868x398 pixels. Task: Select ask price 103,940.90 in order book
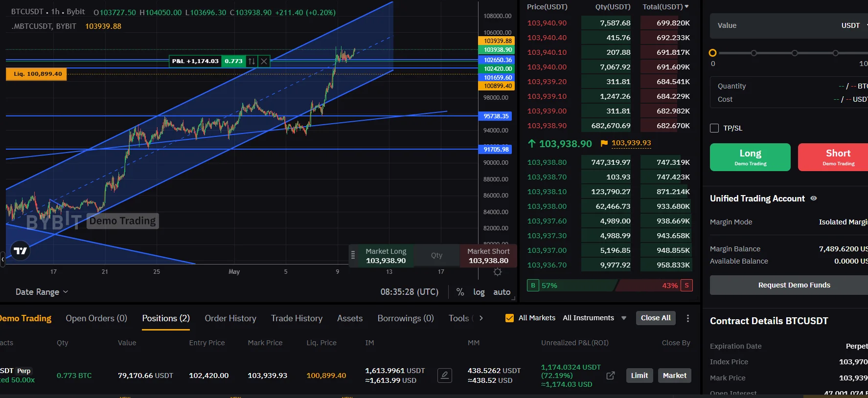point(547,23)
